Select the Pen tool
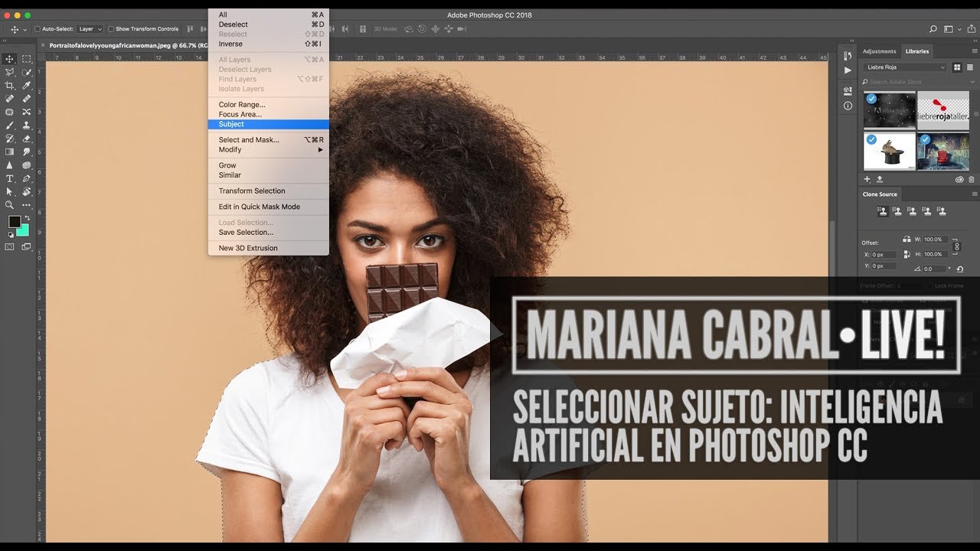The width and height of the screenshot is (980, 551). [26, 178]
